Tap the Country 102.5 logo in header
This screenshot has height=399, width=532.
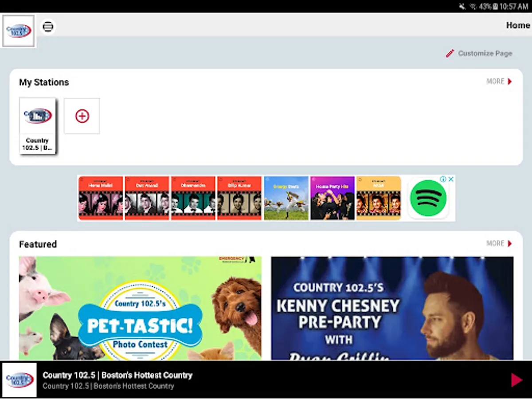point(19,31)
